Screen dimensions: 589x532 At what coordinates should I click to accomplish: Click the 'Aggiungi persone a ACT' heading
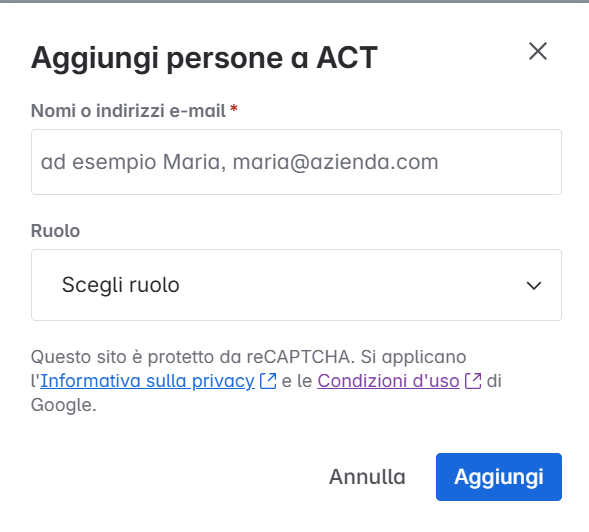pyautogui.click(x=204, y=57)
